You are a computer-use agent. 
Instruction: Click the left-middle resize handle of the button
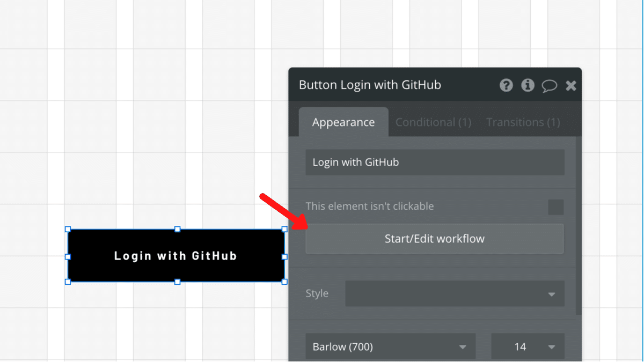68,256
